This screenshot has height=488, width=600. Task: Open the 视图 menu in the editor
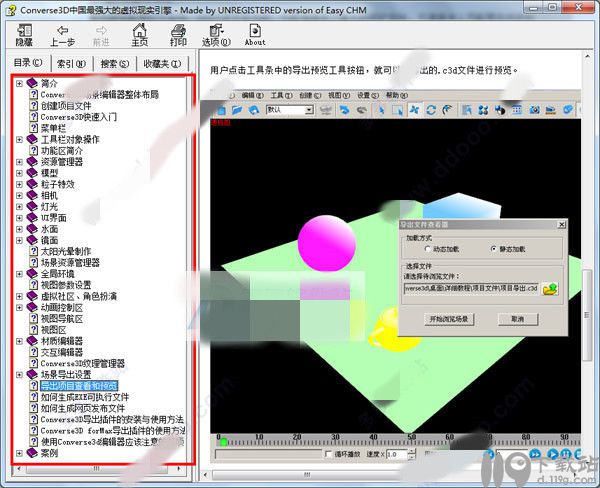pyautogui.click(x=339, y=95)
